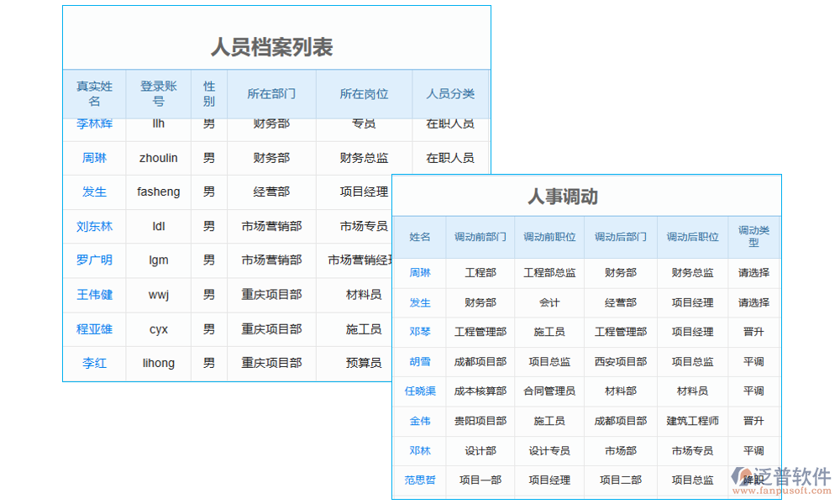Click 真实姓名 column header
The height and width of the screenshot is (504, 840).
pyautogui.click(x=94, y=94)
